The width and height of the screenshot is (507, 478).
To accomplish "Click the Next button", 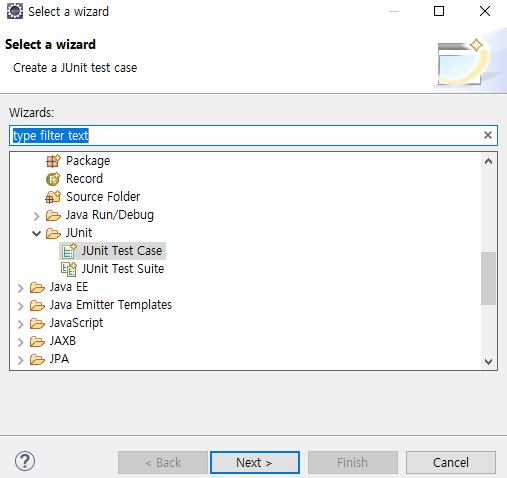I will tap(255, 462).
